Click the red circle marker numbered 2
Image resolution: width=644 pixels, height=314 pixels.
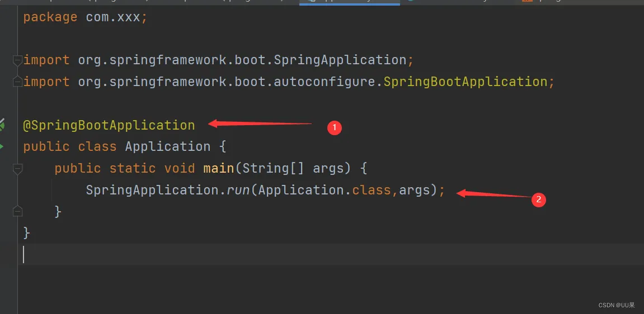[538, 199]
